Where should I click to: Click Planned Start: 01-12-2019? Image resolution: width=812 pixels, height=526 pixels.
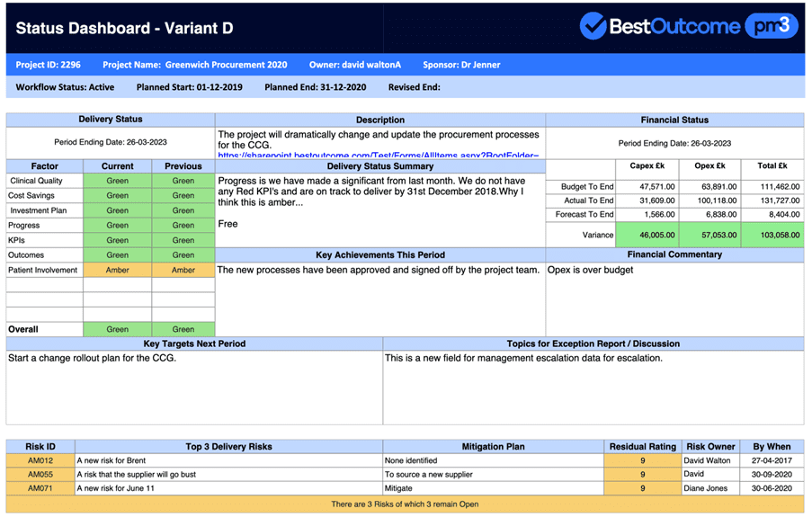point(190,87)
